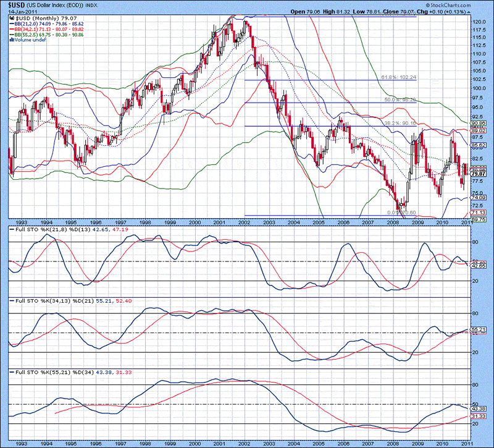This screenshot has height=448, width=494.
Task: Click the 79.07 current price tag
Action: (x=478, y=174)
